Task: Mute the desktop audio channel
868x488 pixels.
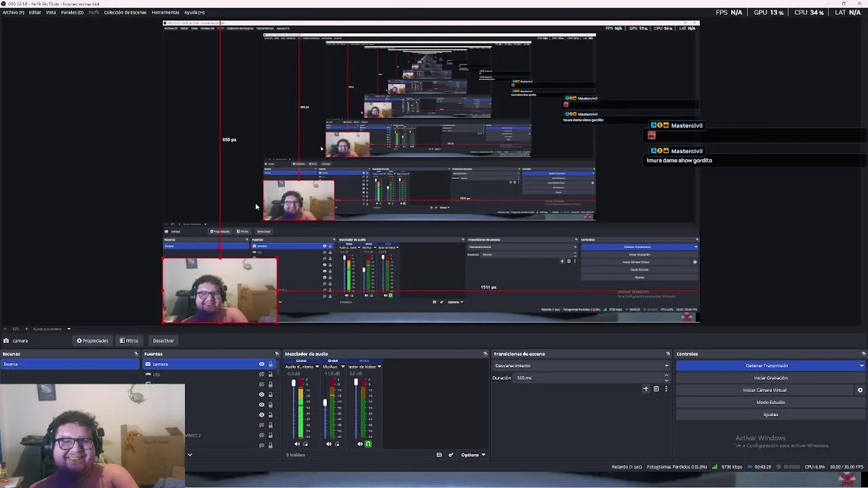Action: (297, 445)
